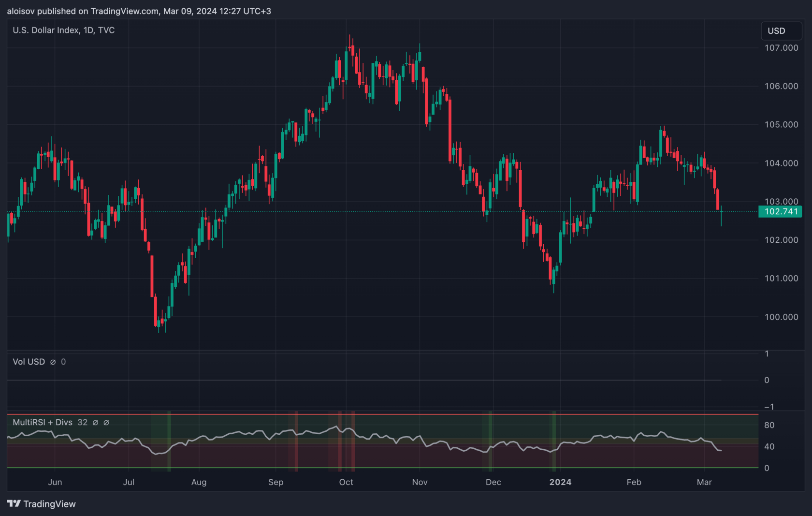This screenshot has height=516, width=812.
Task: Click the RSI scale value 80
Action: [769, 425]
